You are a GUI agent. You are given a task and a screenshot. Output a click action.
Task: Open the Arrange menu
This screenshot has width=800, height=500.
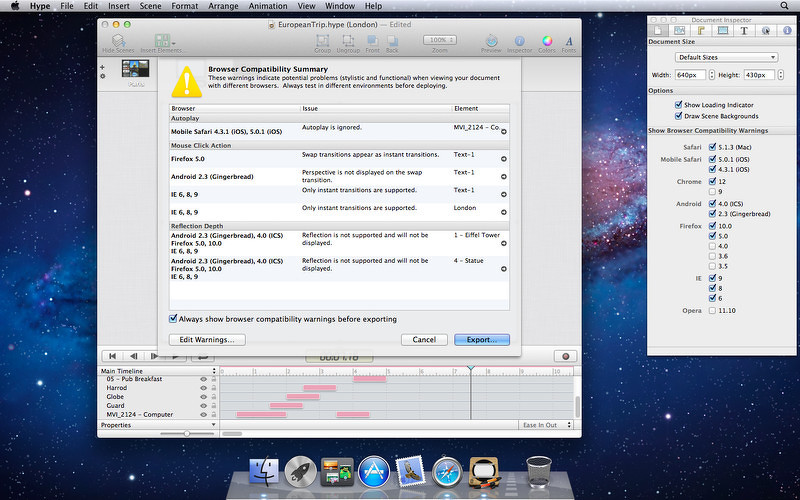pos(223,6)
